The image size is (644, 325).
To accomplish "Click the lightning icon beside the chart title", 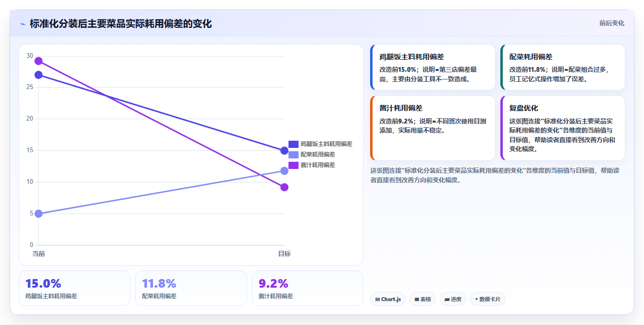I will 23,24.
